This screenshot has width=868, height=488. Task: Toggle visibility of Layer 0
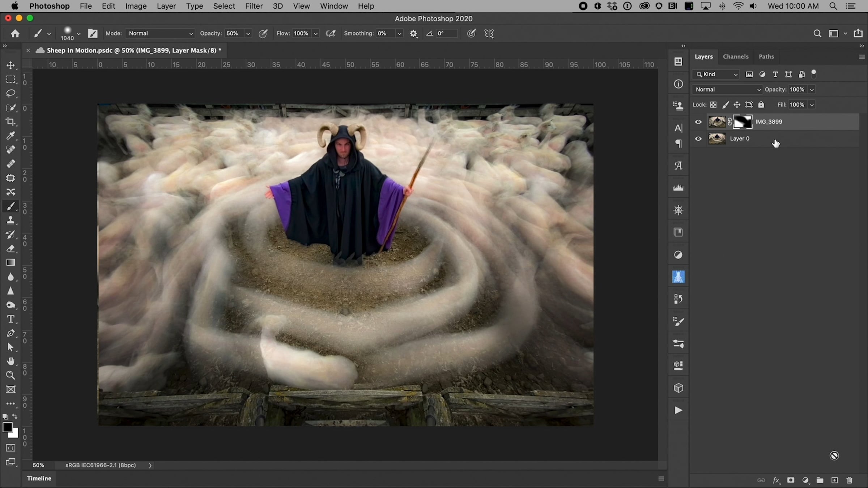pyautogui.click(x=698, y=138)
